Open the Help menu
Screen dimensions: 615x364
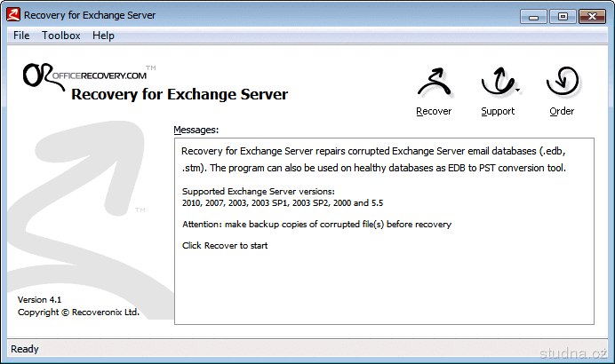click(x=104, y=36)
